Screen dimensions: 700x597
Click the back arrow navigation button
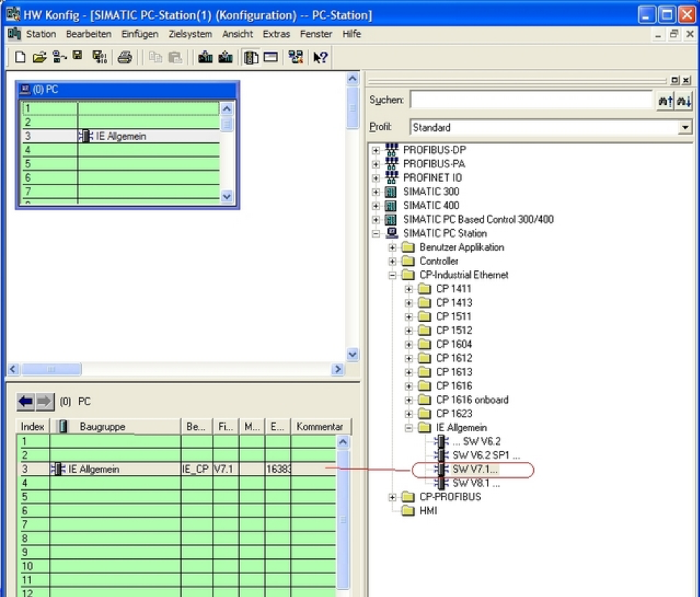point(26,402)
